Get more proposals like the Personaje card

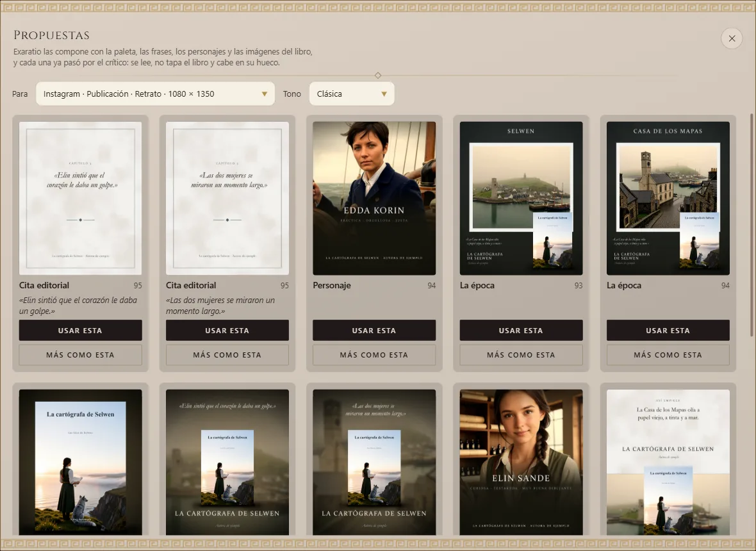(374, 355)
